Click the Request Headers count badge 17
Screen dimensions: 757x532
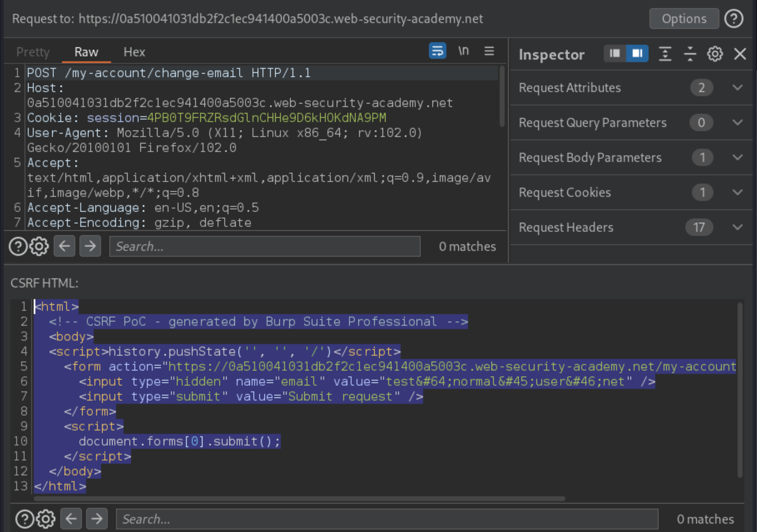click(x=699, y=227)
